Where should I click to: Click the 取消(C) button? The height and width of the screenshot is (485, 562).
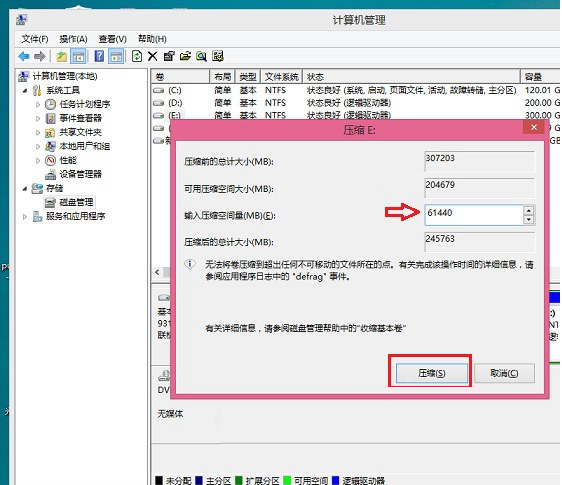(504, 373)
